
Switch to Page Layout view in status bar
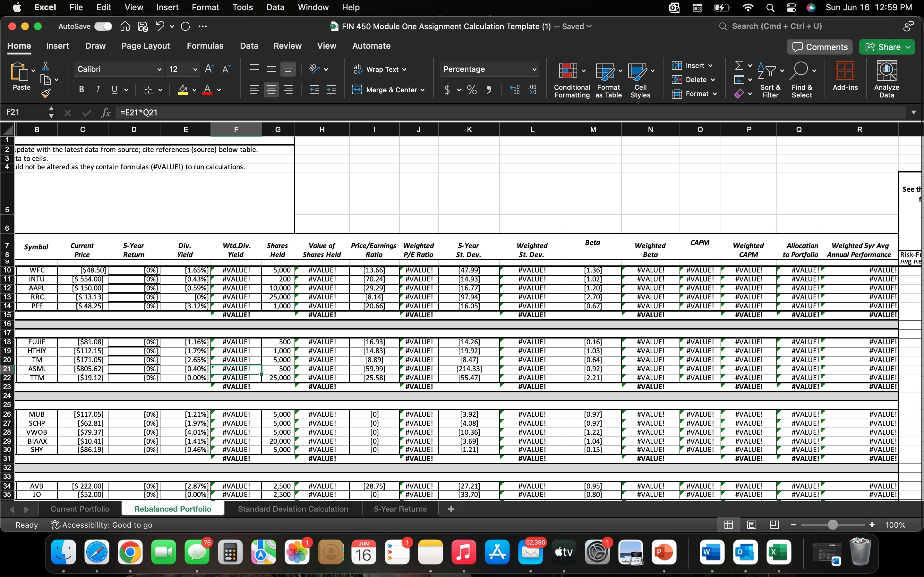[x=751, y=525]
